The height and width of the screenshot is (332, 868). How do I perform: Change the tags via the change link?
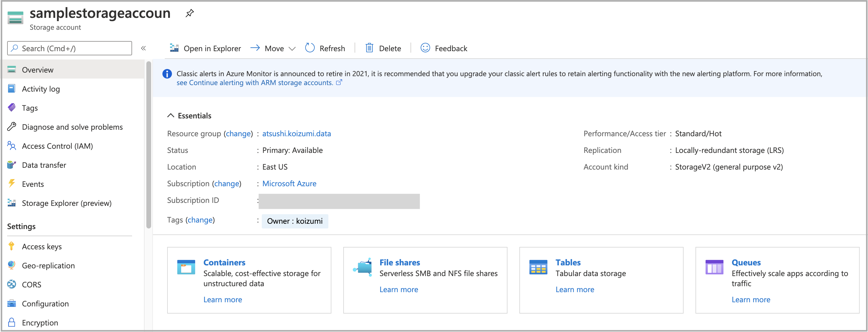click(x=200, y=220)
